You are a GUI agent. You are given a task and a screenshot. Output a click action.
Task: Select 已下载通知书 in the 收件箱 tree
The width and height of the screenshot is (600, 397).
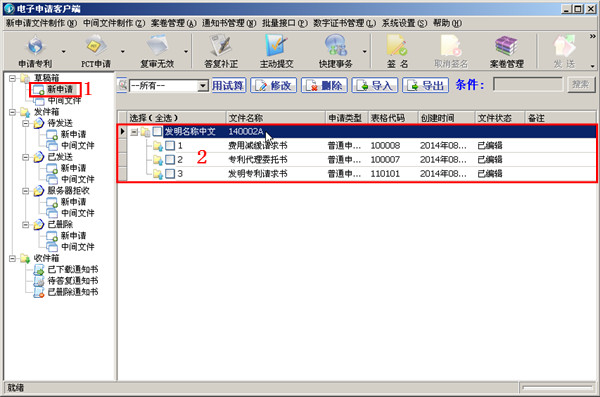[73, 270]
